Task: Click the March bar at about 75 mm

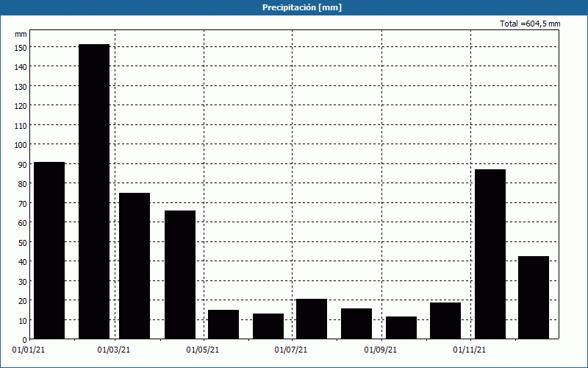Action: (x=135, y=266)
